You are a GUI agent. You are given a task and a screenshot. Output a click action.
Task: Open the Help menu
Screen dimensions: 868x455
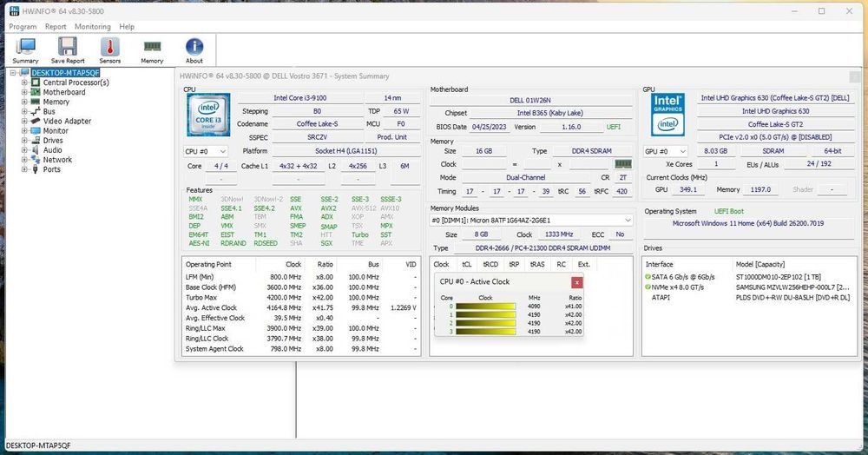pyautogui.click(x=127, y=27)
